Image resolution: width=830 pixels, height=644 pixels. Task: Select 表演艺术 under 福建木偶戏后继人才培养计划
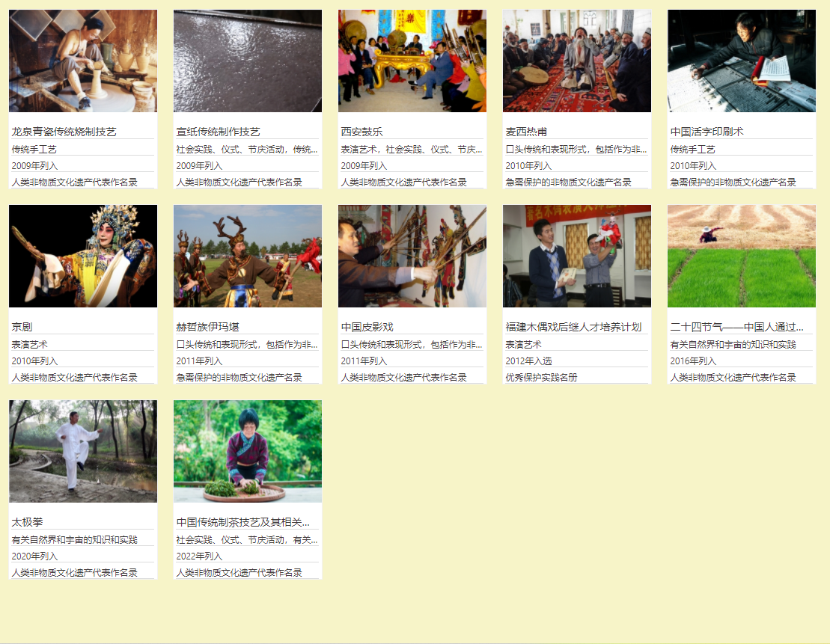click(523, 345)
